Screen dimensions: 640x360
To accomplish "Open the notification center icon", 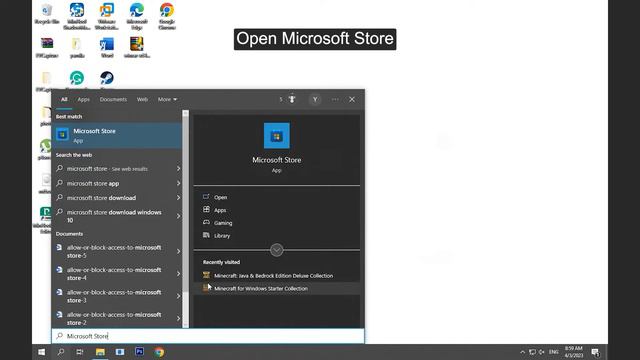I will click(x=596, y=352).
